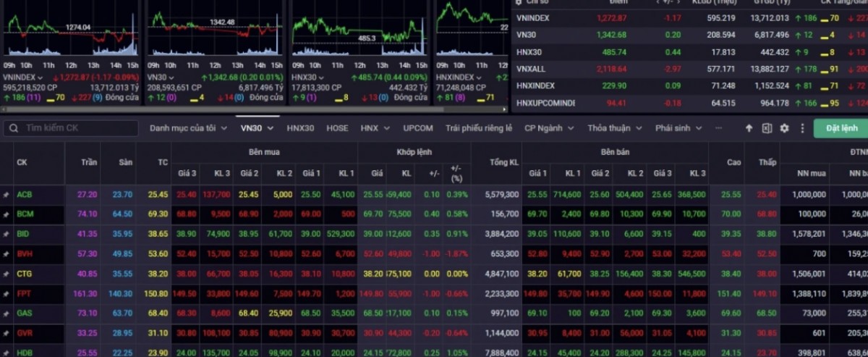Click the Đặt lệnh button
The image size is (868, 357).
point(840,128)
